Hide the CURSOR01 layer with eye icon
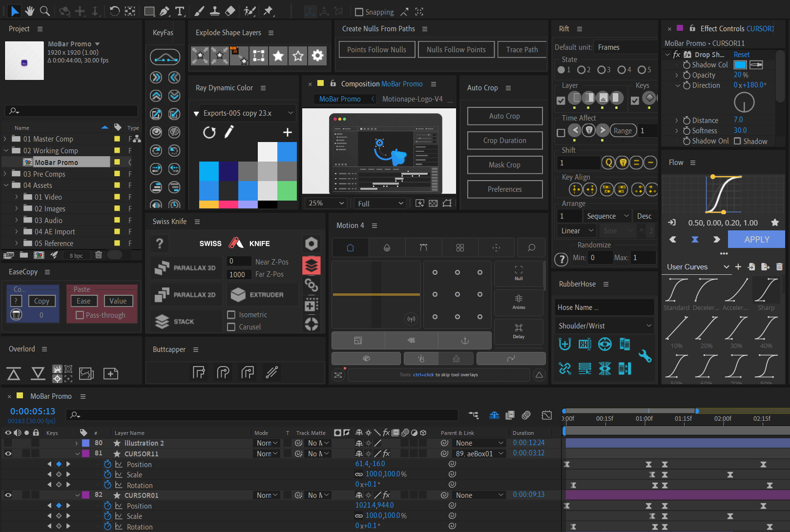 [x=8, y=495]
